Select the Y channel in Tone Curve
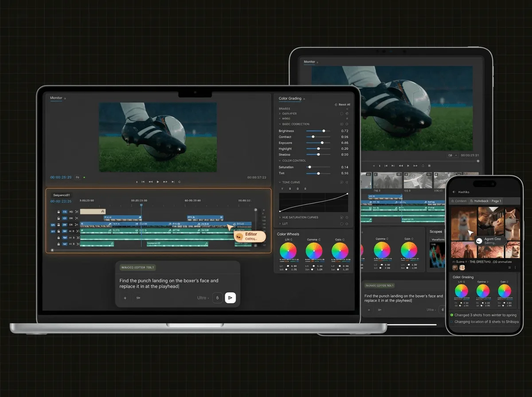The height and width of the screenshot is (397, 532). click(x=282, y=189)
